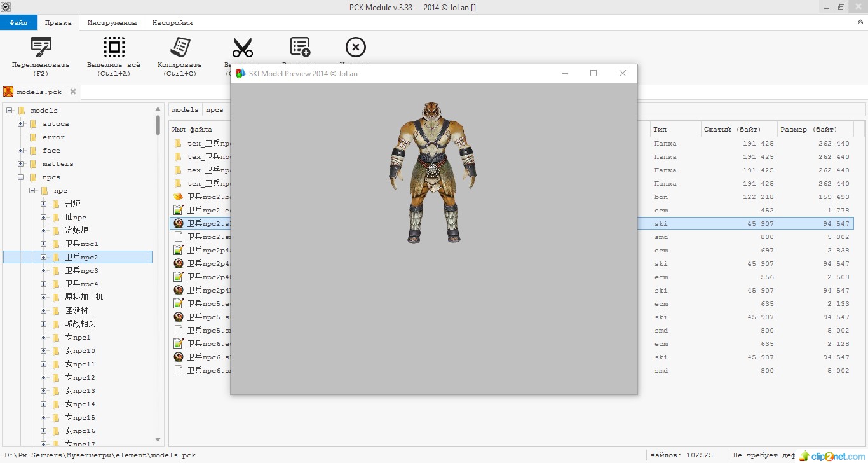Click the 女npc11 folder icon in tree

(x=56, y=364)
